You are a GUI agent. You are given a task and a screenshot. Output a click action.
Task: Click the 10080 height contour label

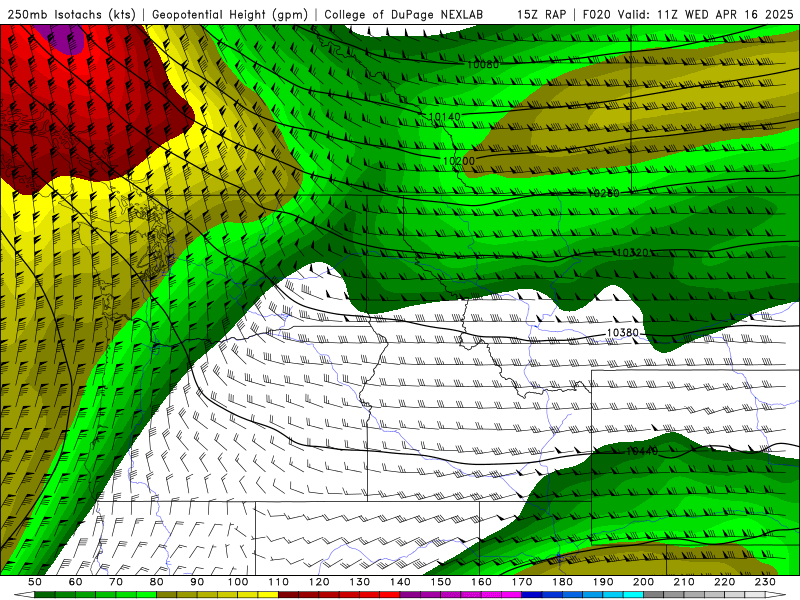[483, 64]
